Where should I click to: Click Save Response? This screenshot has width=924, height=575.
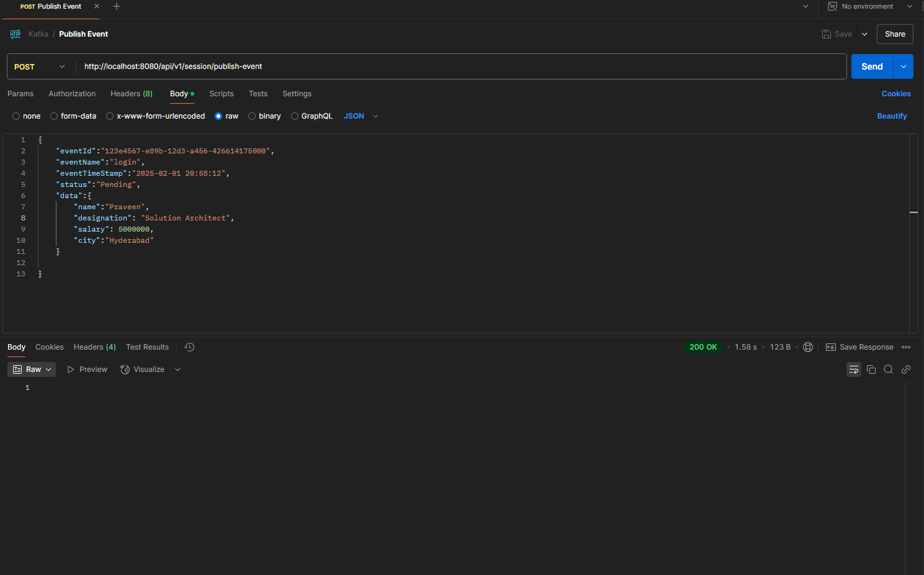[859, 347]
